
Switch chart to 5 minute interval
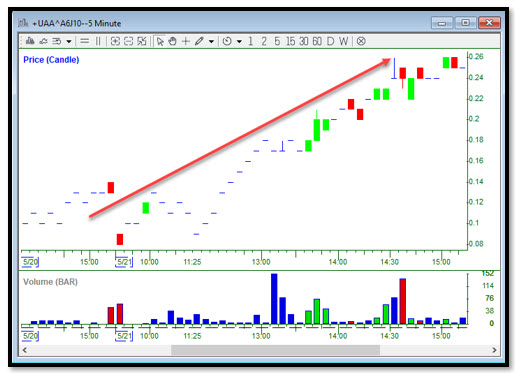277,41
